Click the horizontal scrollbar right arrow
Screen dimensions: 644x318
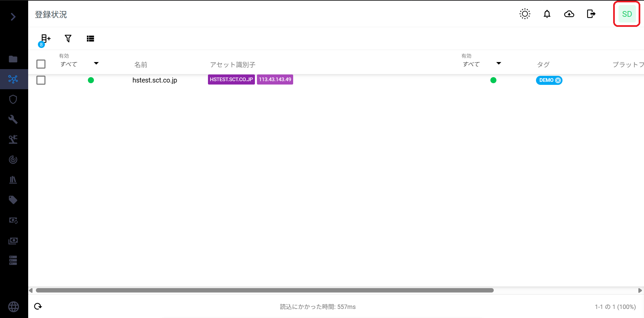640,290
